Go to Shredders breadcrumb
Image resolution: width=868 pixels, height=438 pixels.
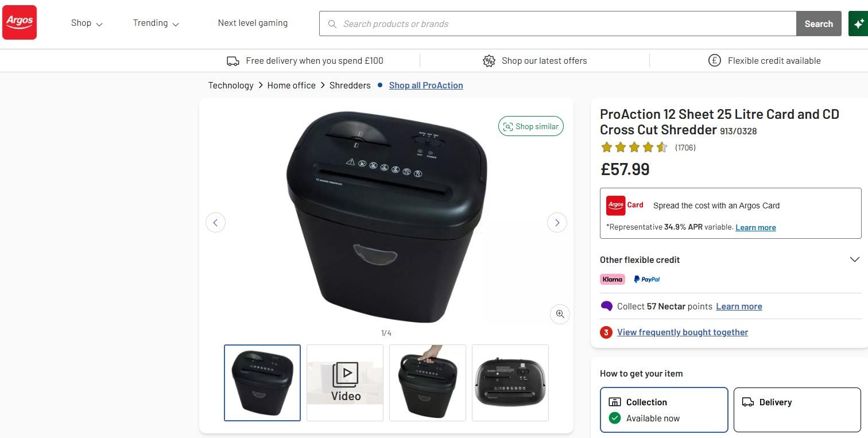pos(350,85)
